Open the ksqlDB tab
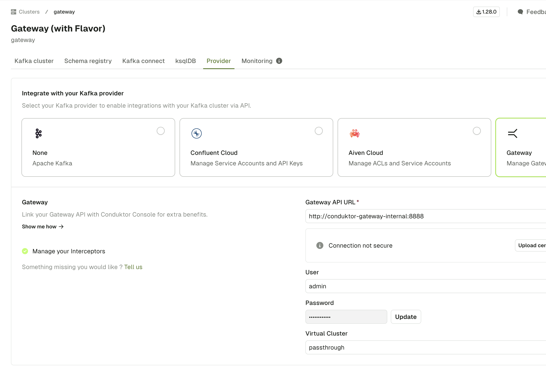Image resolution: width=546 pixels, height=392 pixels. 186,61
